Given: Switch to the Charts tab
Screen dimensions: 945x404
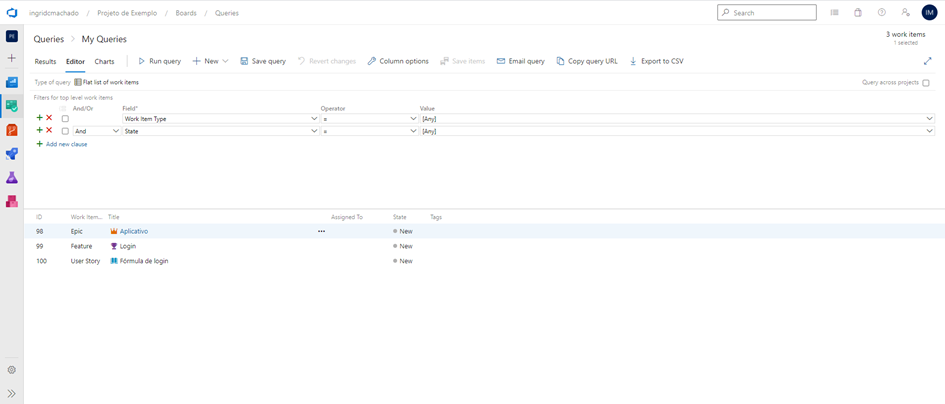Looking at the screenshot, I should click(104, 62).
